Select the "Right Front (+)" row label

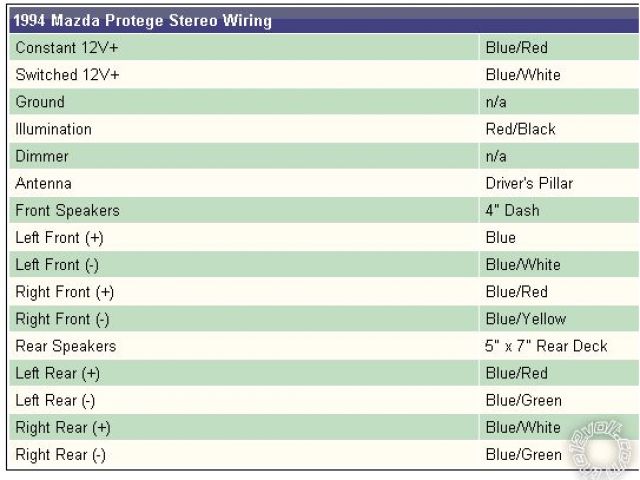[65, 292]
